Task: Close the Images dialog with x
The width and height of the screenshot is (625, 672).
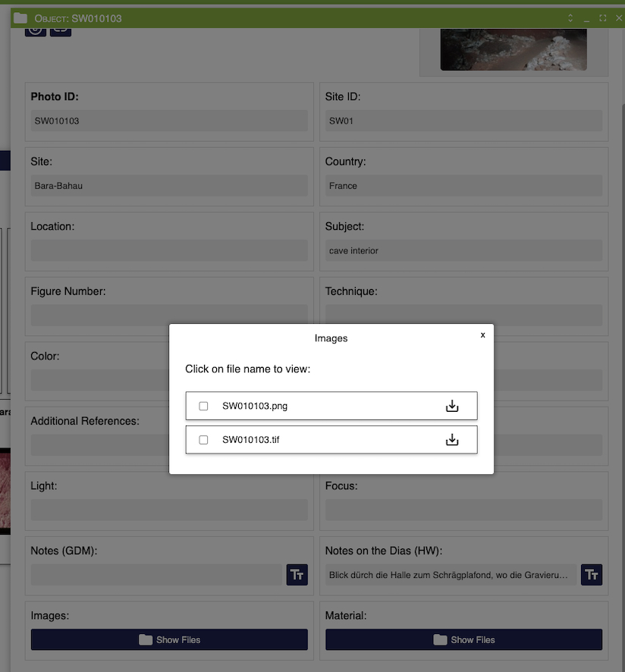Action: [482, 334]
